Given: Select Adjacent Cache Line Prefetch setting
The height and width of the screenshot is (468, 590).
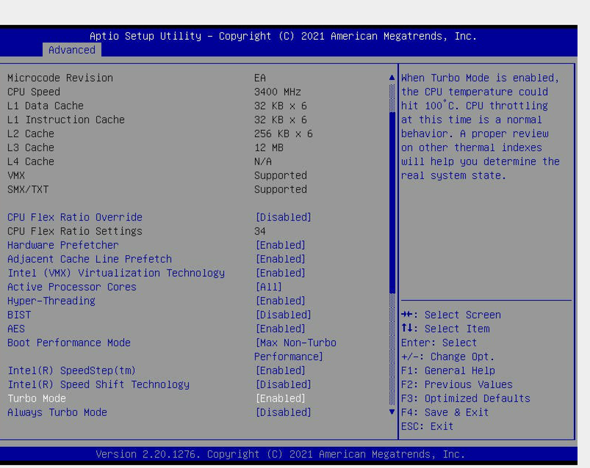Looking at the screenshot, I should [90, 259].
